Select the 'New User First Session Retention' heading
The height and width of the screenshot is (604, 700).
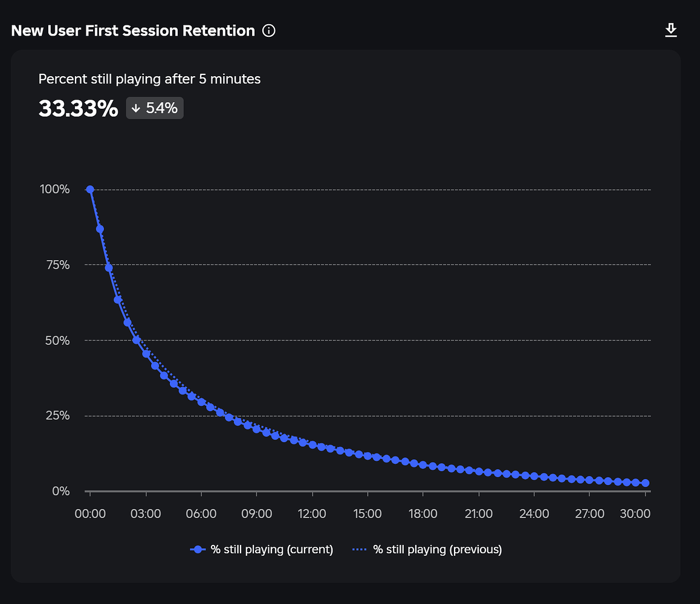133,30
